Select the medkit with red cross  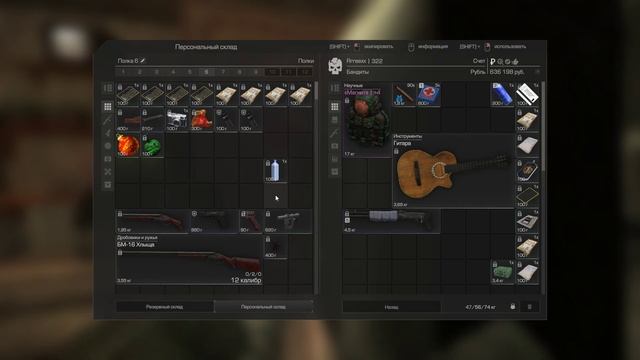click(x=428, y=95)
